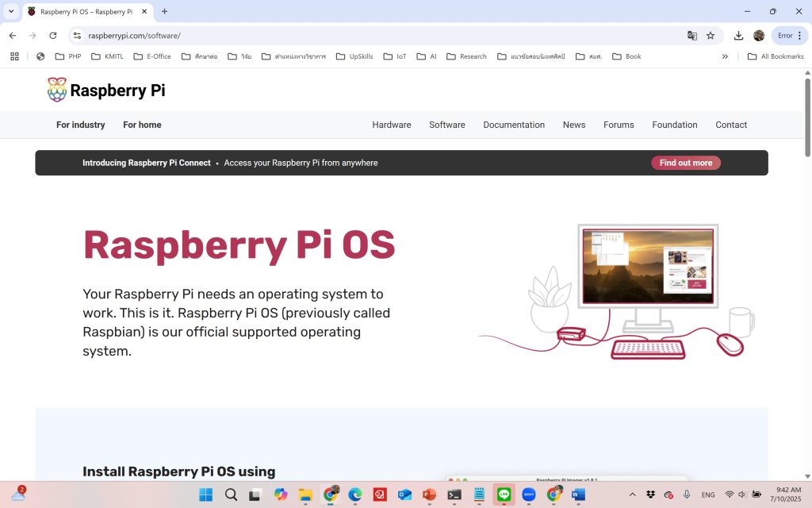Click the globe bookmark icon
812x508 pixels.
coord(40,56)
